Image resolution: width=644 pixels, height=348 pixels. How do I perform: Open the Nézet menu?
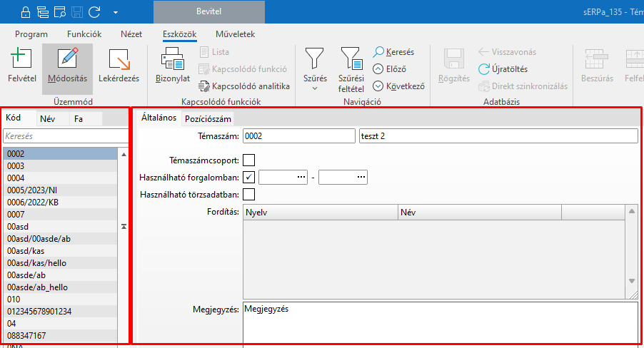pyautogui.click(x=131, y=34)
